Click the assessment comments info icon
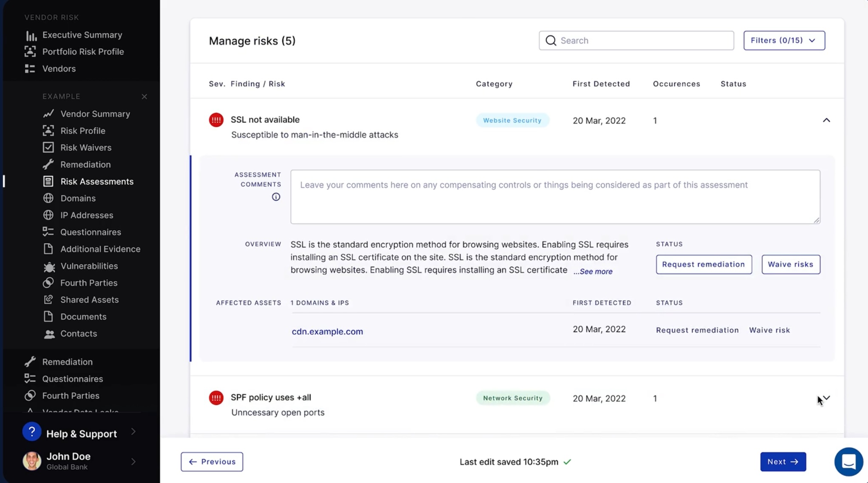The image size is (868, 483). pos(276,197)
